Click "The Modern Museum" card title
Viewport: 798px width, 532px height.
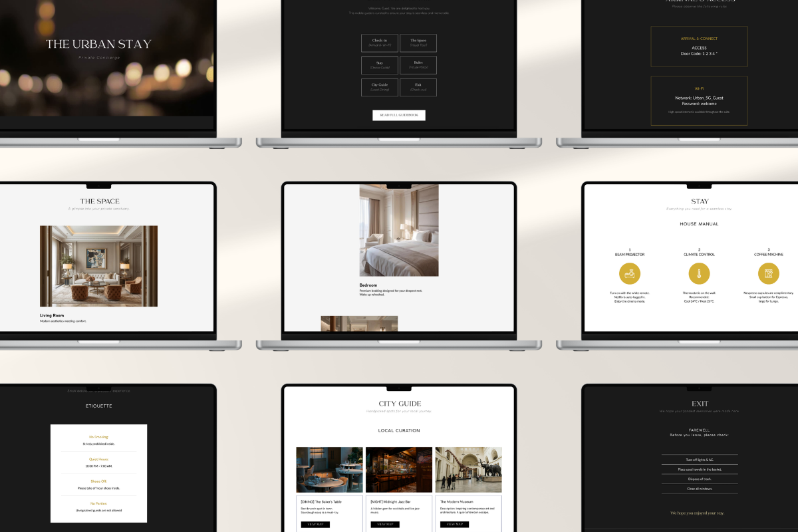(456, 502)
